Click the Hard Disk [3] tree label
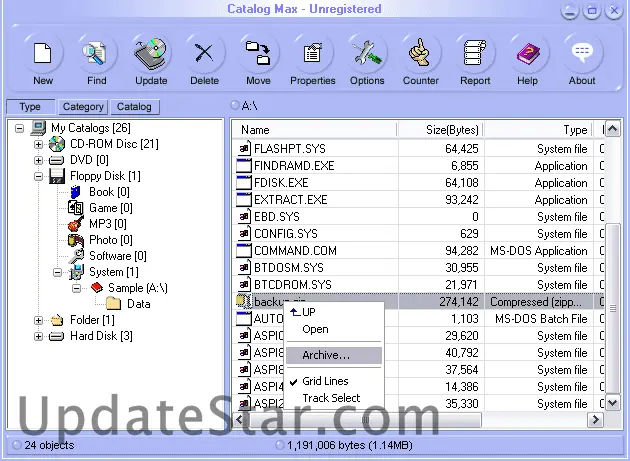The height and width of the screenshot is (461, 630). coord(101,336)
